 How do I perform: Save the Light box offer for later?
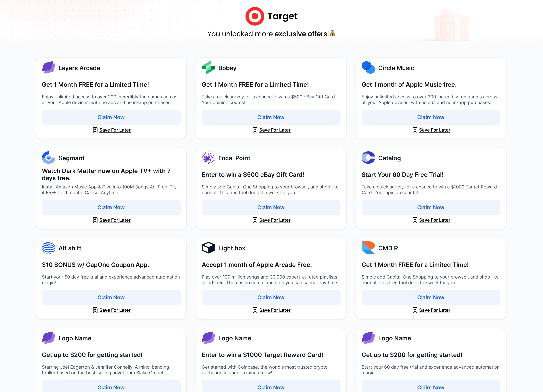[x=271, y=310]
